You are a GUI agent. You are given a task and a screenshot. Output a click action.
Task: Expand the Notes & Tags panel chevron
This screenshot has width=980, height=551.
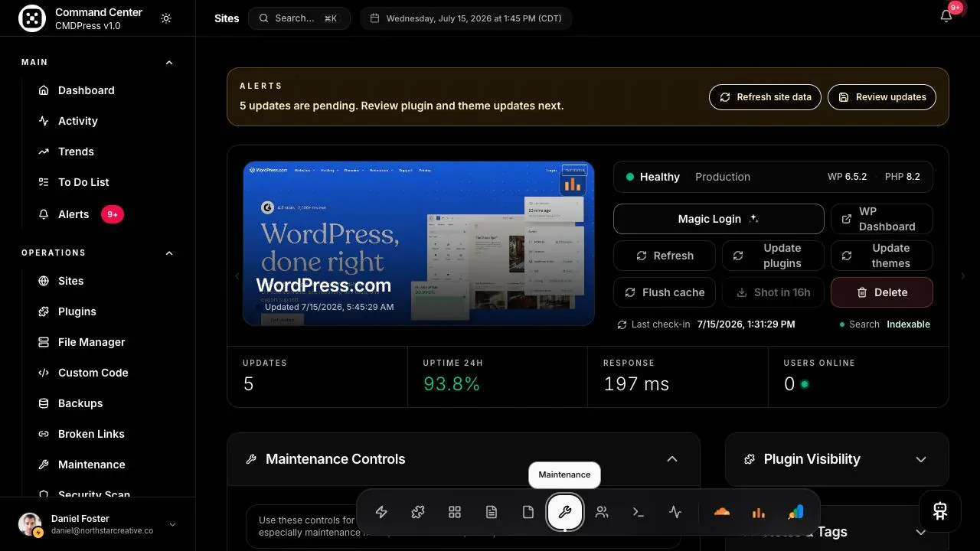[x=921, y=532]
